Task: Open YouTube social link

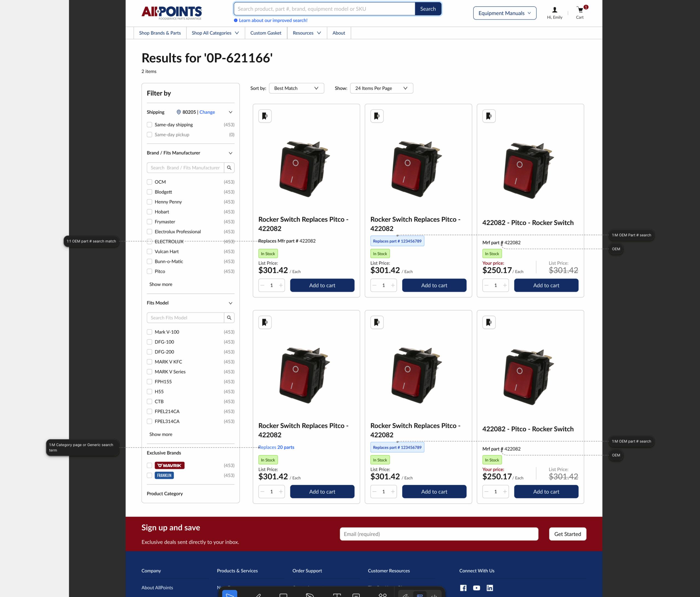Action: (476, 588)
